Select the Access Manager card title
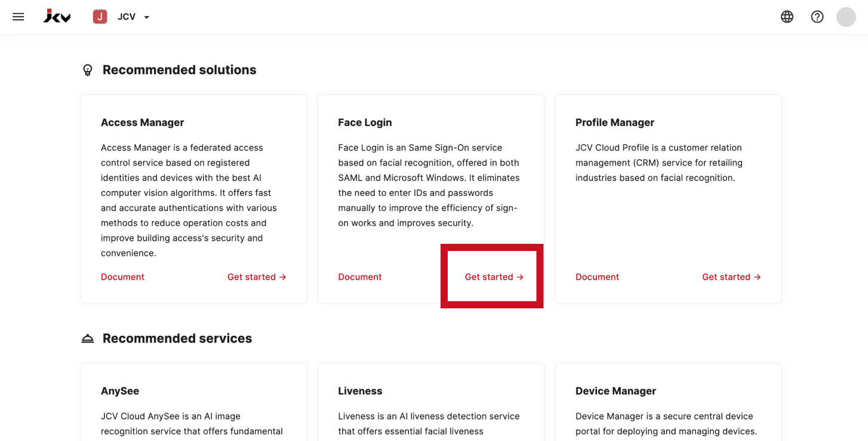This screenshot has width=868, height=441. [142, 122]
